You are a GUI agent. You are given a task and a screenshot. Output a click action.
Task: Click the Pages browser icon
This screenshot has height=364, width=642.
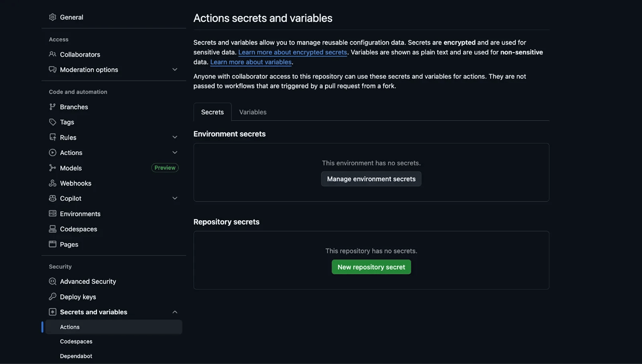click(52, 244)
